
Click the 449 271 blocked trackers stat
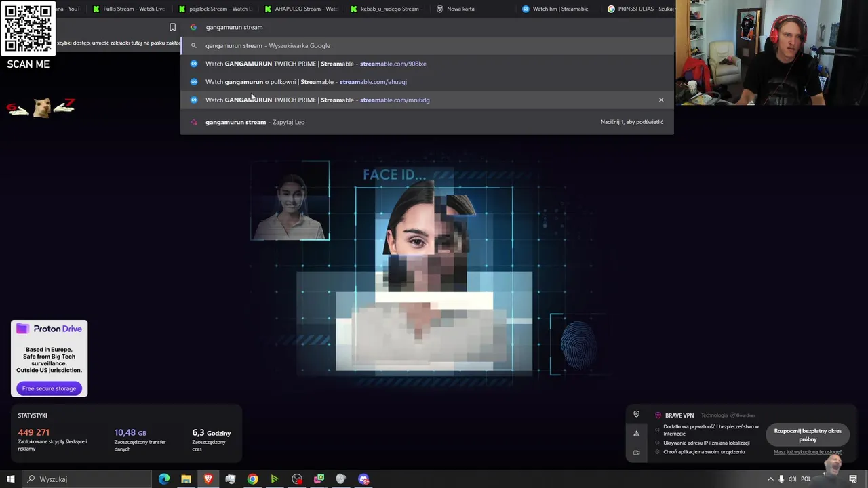[53, 439]
